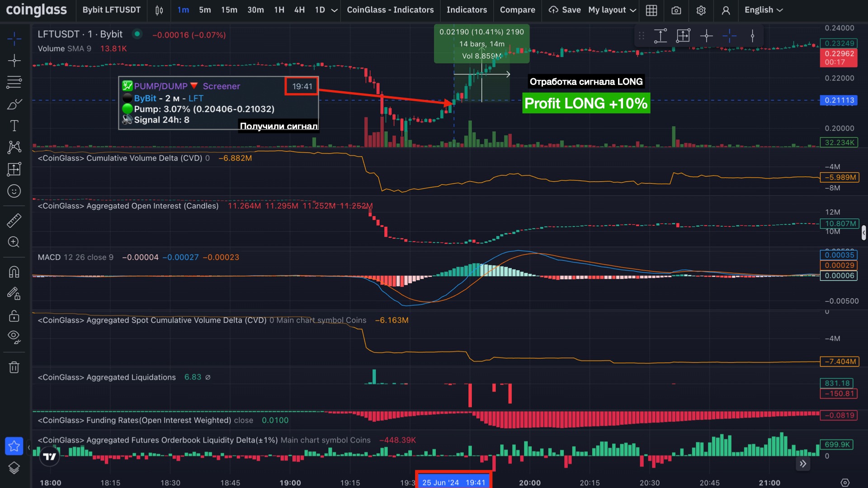Toggle lock all drawing tools
This screenshot has width=868, height=488.
point(14,316)
